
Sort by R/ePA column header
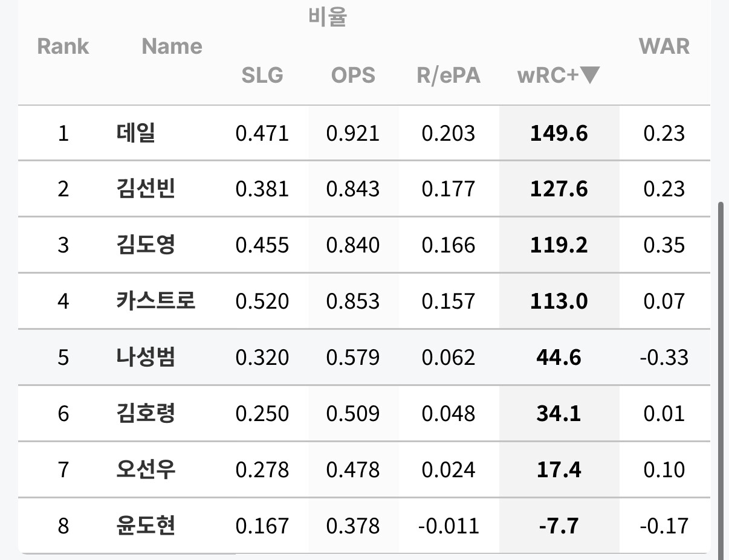449,76
